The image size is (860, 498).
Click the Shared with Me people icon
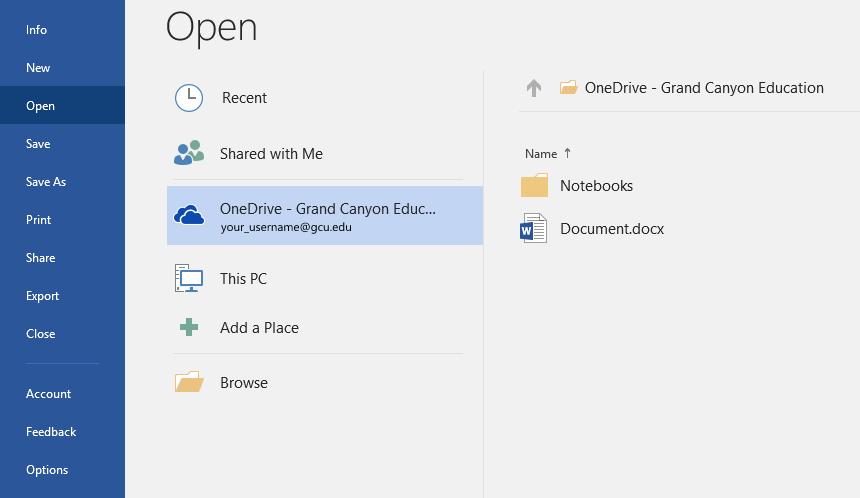pyautogui.click(x=189, y=153)
